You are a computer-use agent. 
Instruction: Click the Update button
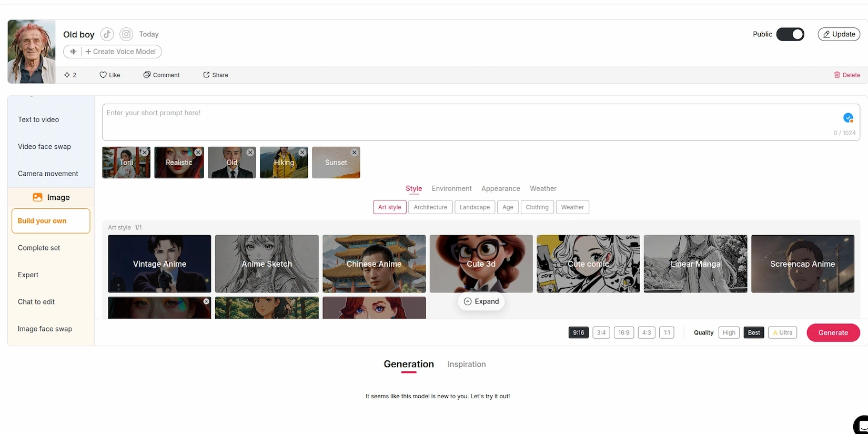pos(839,34)
